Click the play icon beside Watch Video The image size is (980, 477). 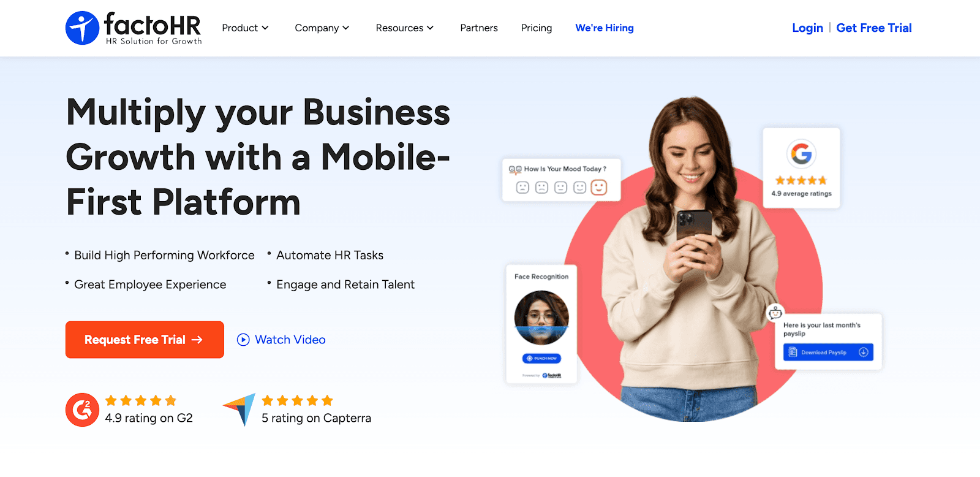[x=243, y=340]
